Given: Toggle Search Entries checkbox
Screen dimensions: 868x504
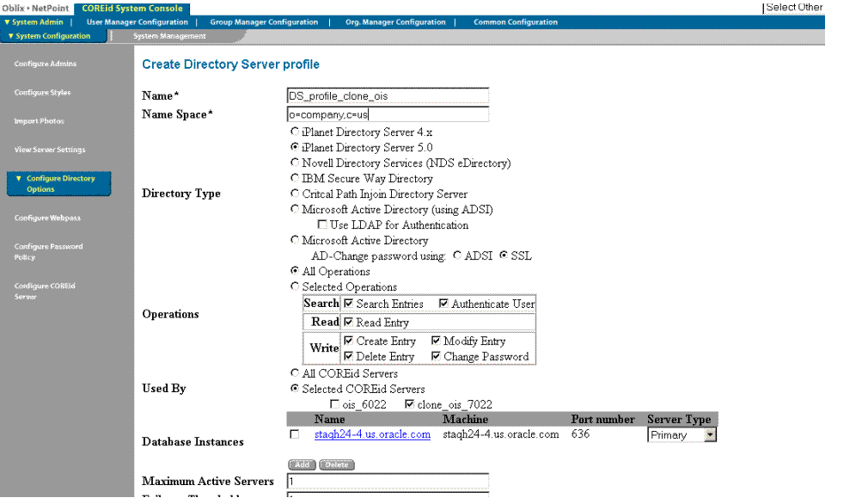Looking at the screenshot, I should pos(348,304).
